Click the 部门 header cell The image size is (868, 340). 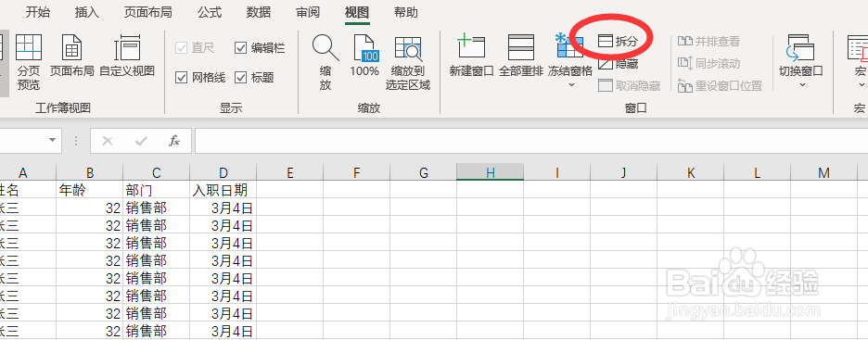point(156,190)
